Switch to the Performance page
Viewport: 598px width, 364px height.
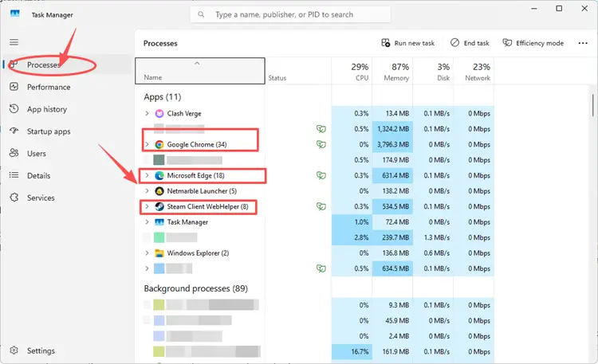(x=68, y=87)
